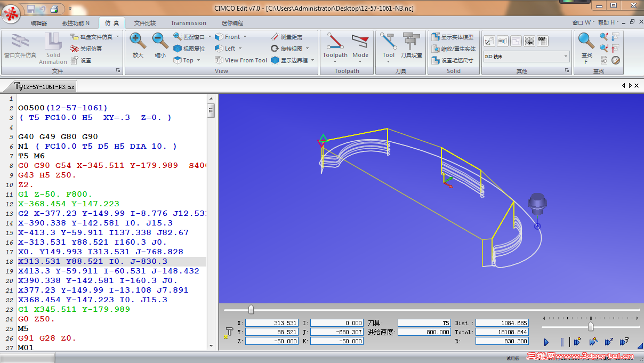Click the simulation progress slider handle

pyautogui.click(x=251, y=310)
